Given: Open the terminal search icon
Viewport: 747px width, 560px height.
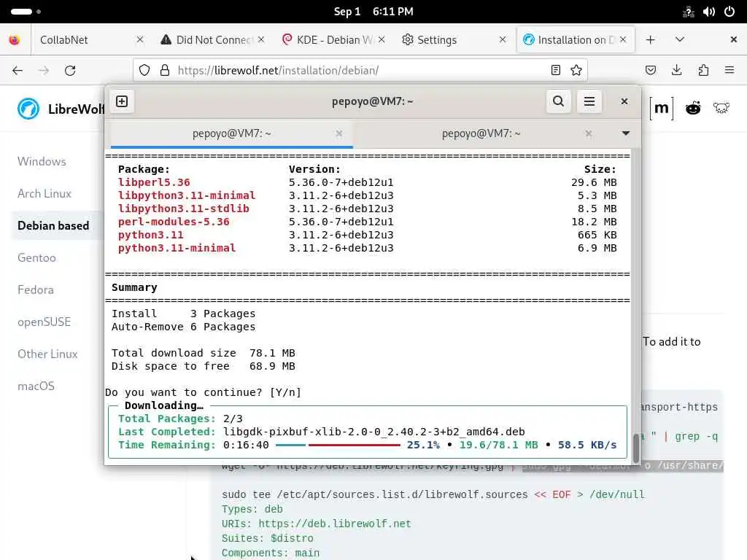Looking at the screenshot, I should pyautogui.click(x=558, y=101).
